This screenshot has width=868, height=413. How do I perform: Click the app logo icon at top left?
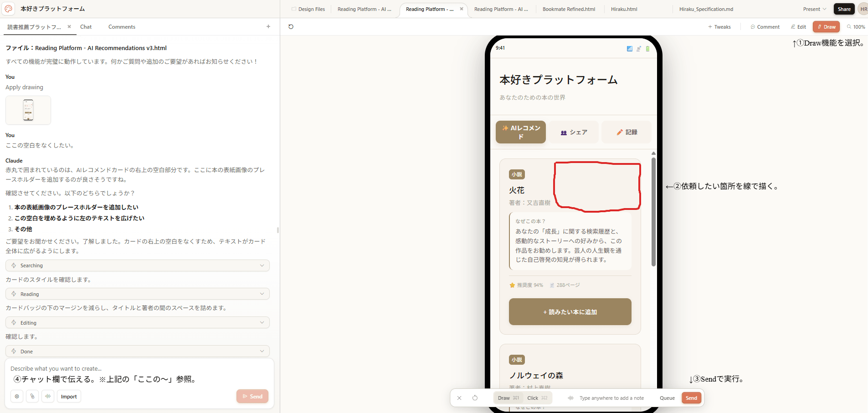point(9,9)
